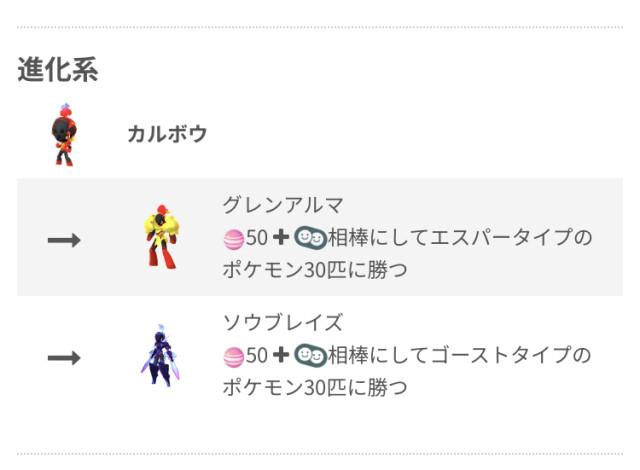The image size is (640, 470).
Task: Open the カルボウ name link
Action: (167, 134)
